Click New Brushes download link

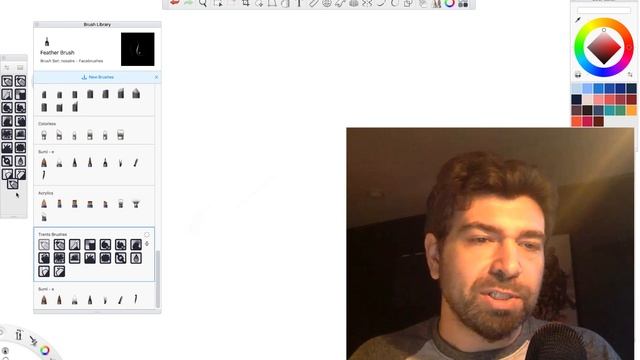(98, 77)
